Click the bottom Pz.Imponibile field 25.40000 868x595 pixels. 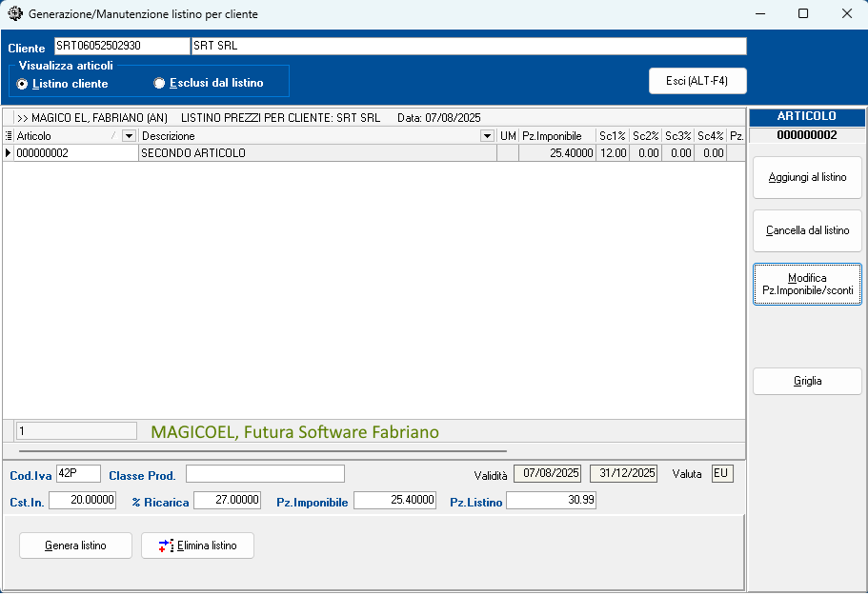(x=394, y=501)
